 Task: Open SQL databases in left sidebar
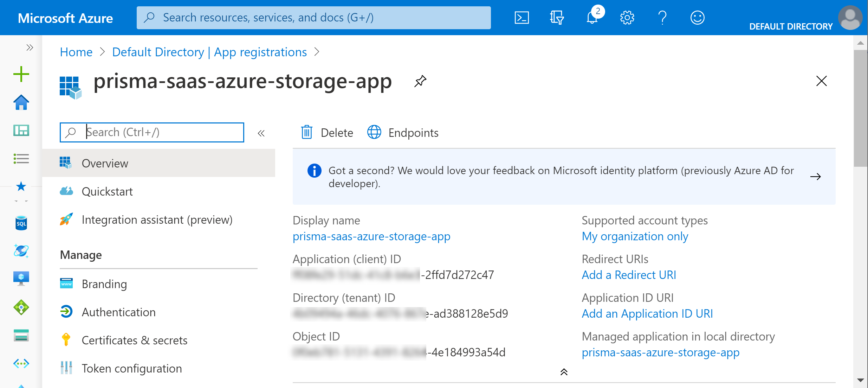click(21, 223)
